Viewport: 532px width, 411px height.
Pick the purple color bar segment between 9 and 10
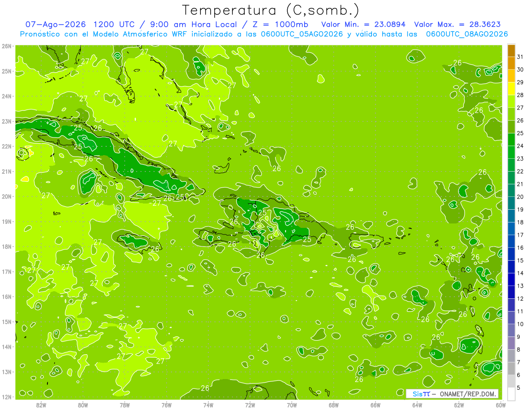pyautogui.click(x=511, y=330)
